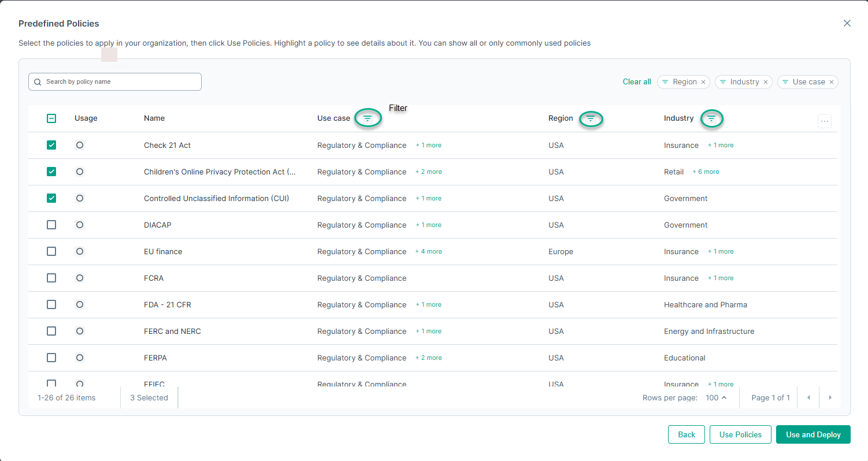Remove the Use case filter chip

[x=832, y=82]
